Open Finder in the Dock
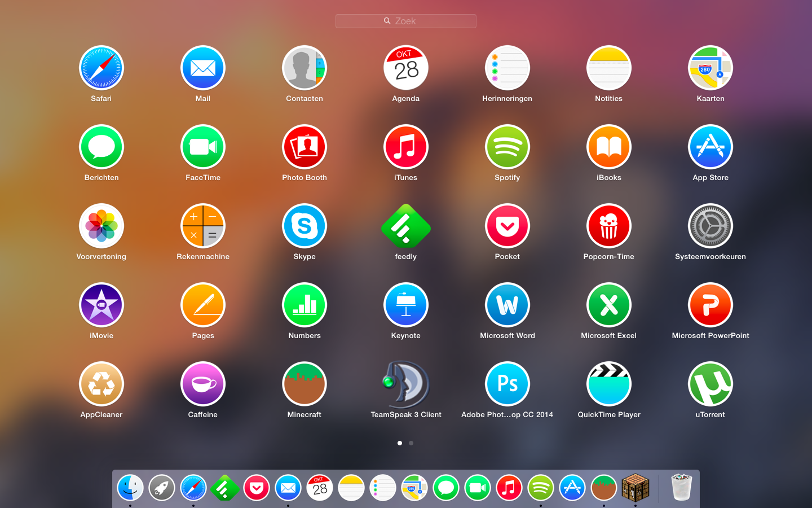Viewport: 812px width, 508px height. click(x=130, y=488)
